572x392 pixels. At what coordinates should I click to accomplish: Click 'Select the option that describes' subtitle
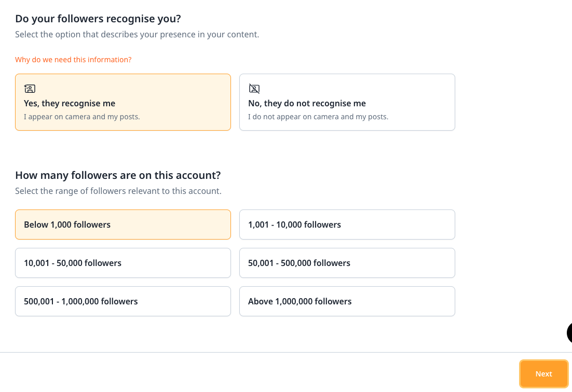click(x=137, y=34)
